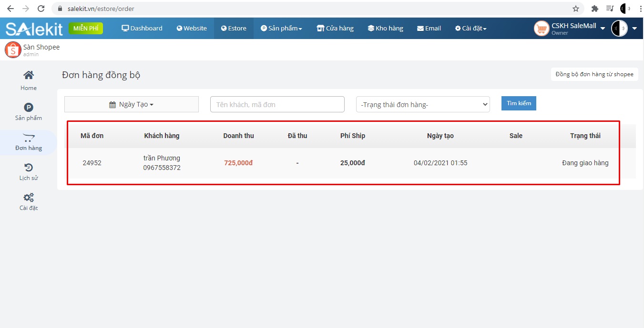
Task: Open the Email menu item
Action: pos(429,28)
